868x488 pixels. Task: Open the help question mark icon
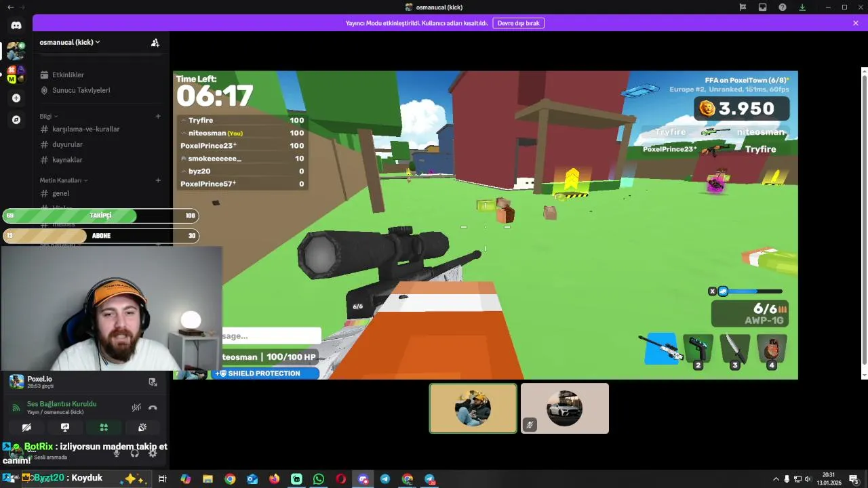click(x=783, y=7)
